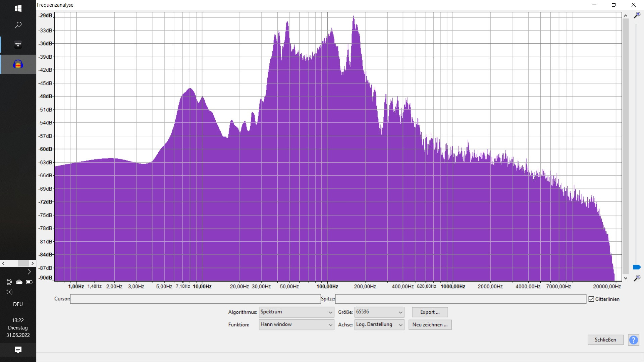
Task: Toggle the Gitterlinien checkbox
Action: (x=591, y=299)
